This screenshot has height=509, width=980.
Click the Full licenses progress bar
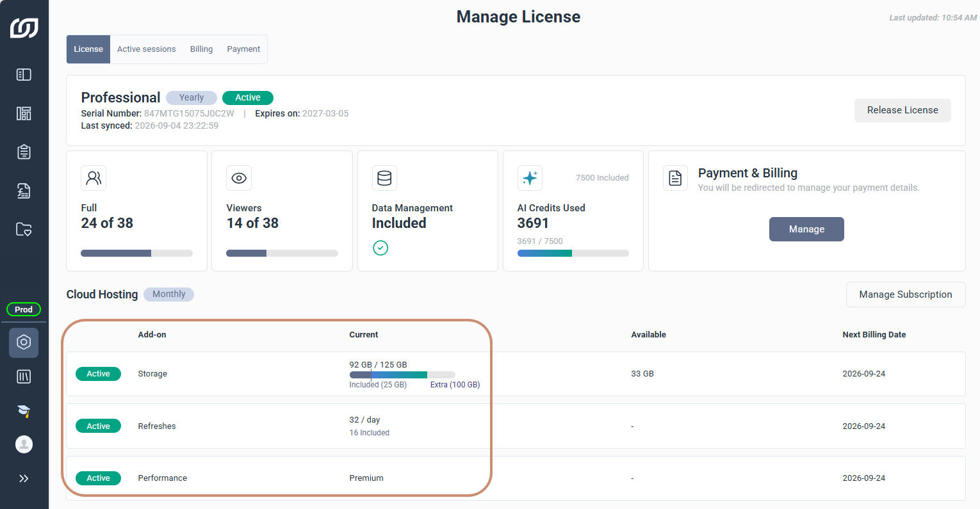click(136, 253)
